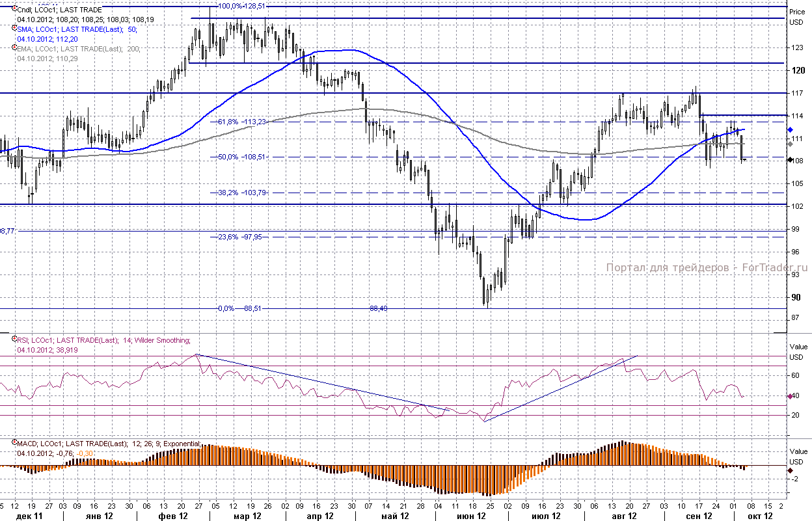Click the purple RSI diamond marker near 40
The height and width of the screenshot is (521, 812).
(790, 396)
